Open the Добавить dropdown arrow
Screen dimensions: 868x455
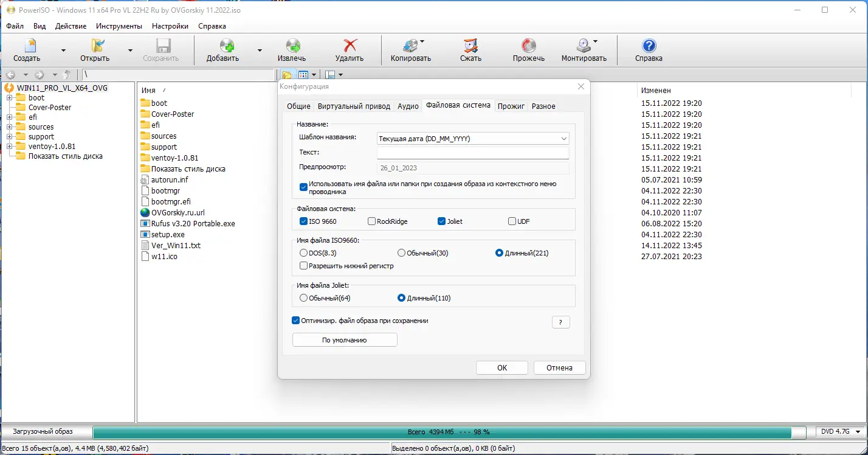260,50
